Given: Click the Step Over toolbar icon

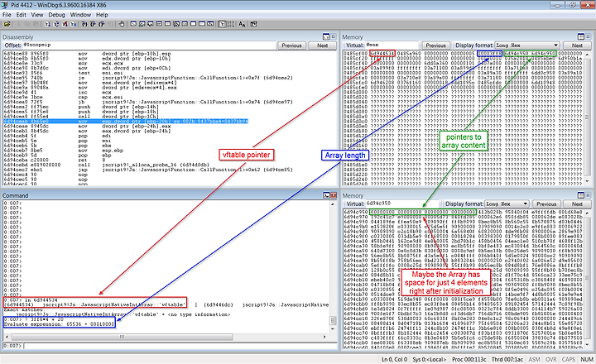Looking at the screenshot, I should 93,24.
